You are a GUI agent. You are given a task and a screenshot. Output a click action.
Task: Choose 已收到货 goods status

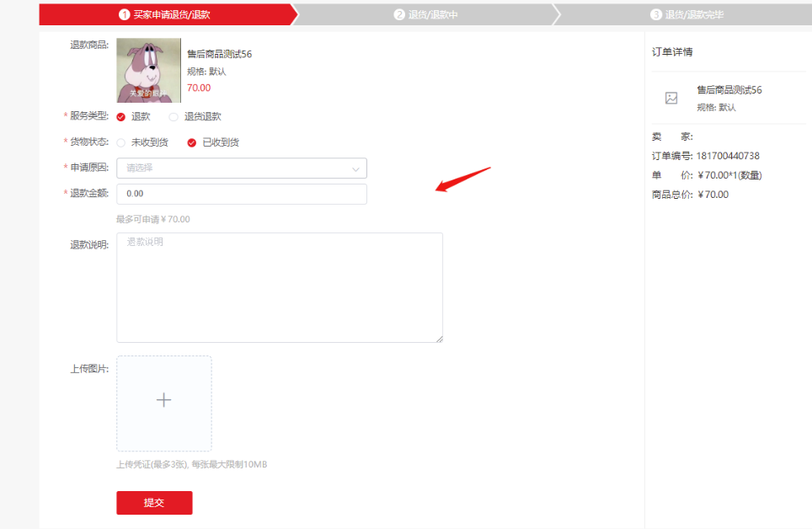pyautogui.click(x=192, y=143)
